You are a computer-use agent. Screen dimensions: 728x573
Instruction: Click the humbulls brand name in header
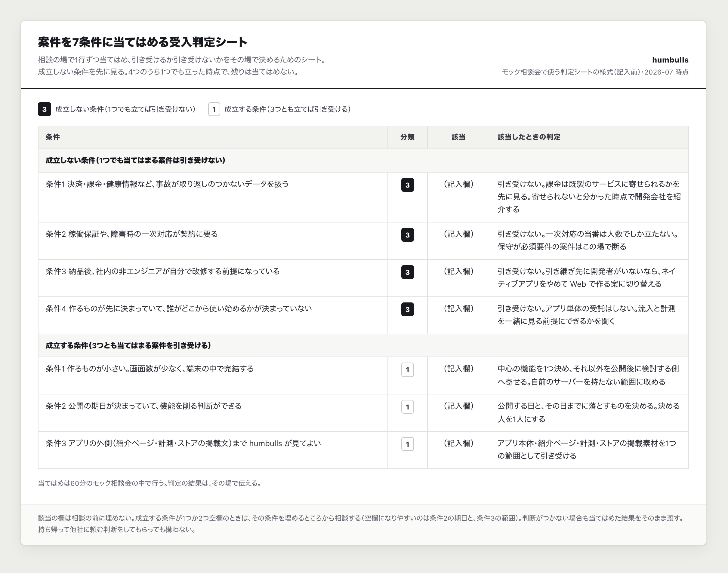(670, 60)
